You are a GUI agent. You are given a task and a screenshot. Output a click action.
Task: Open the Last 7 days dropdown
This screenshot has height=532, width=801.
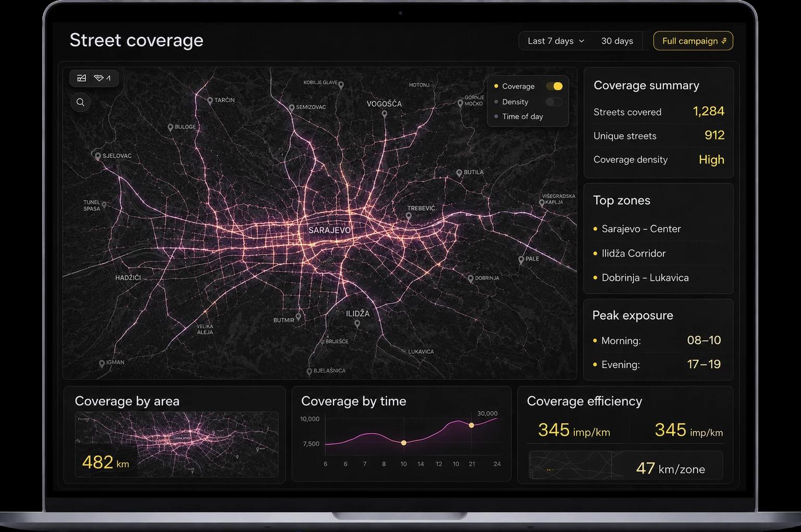tap(556, 41)
